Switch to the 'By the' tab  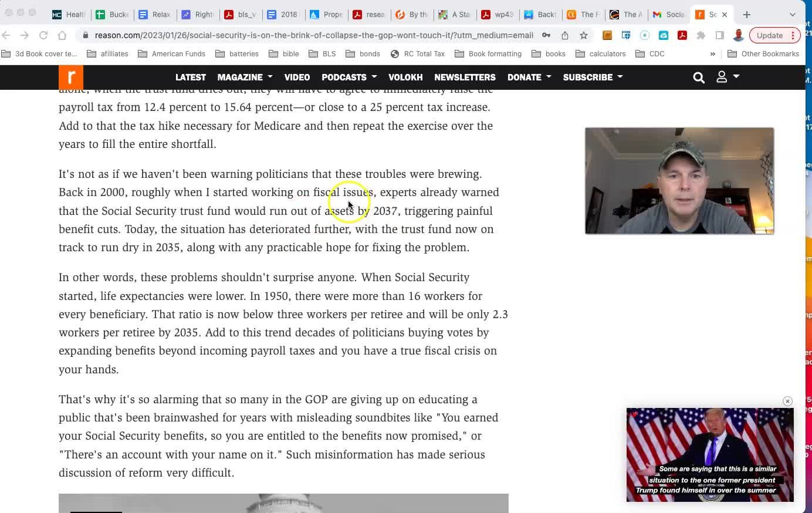[x=412, y=15]
